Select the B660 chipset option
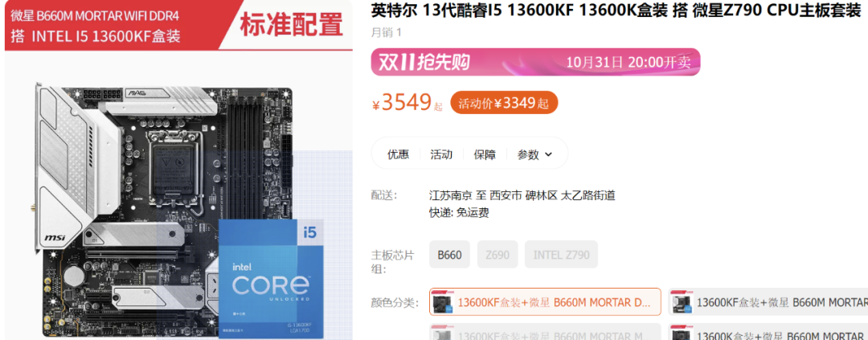The image size is (868, 340). (x=449, y=255)
